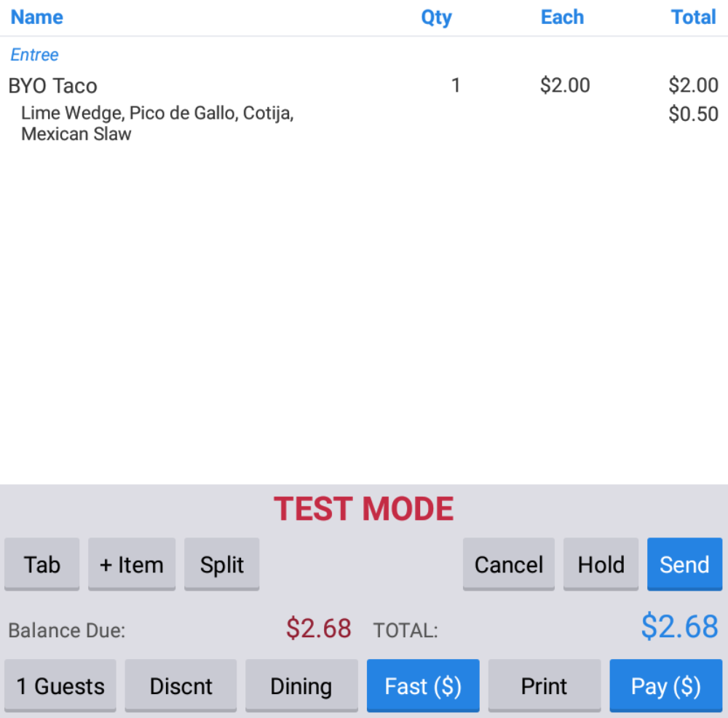Image resolution: width=728 pixels, height=718 pixels.
Task: Click the Total column header
Action: coord(693,17)
